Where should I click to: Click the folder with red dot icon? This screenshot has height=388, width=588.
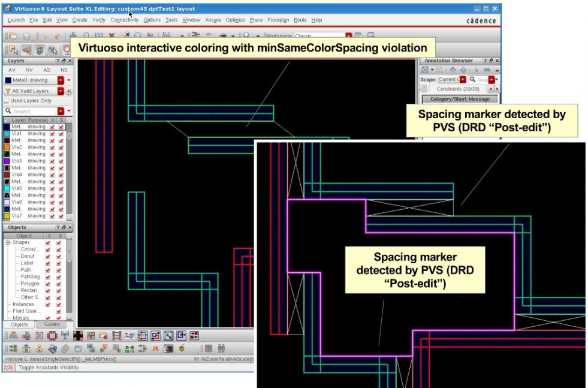(x=104, y=335)
